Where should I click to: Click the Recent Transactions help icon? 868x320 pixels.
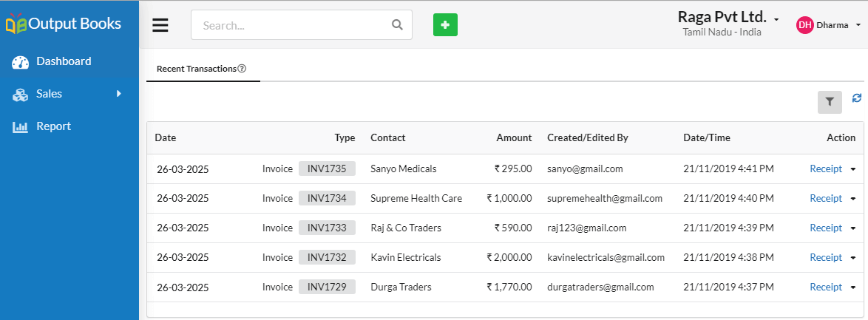(x=241, y=69)
